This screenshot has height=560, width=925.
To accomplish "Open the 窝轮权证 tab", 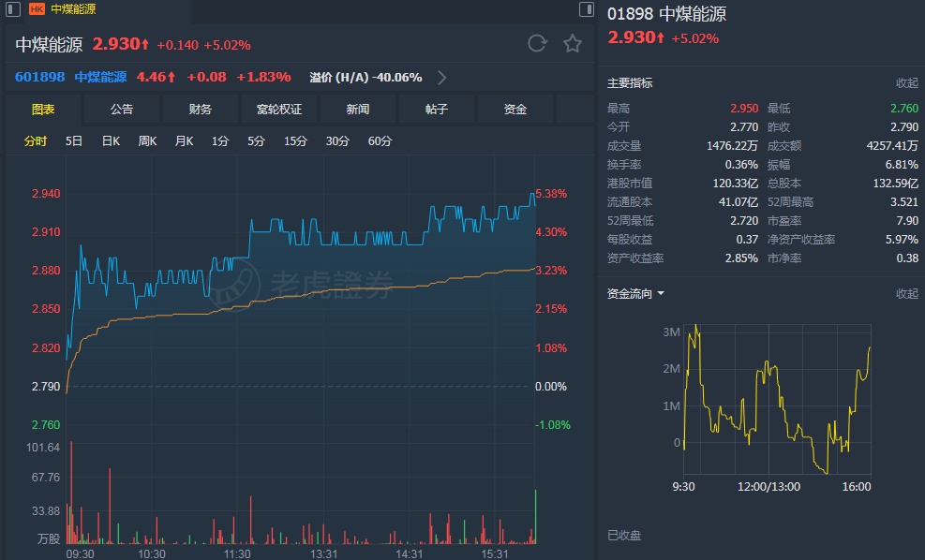I will pos(279,109).
